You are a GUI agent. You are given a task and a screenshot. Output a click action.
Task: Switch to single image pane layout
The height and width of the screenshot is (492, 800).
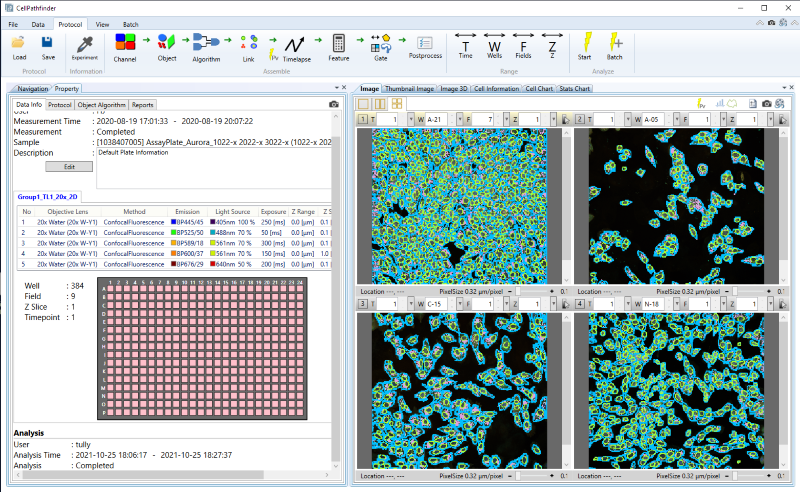tap(364, 103)
